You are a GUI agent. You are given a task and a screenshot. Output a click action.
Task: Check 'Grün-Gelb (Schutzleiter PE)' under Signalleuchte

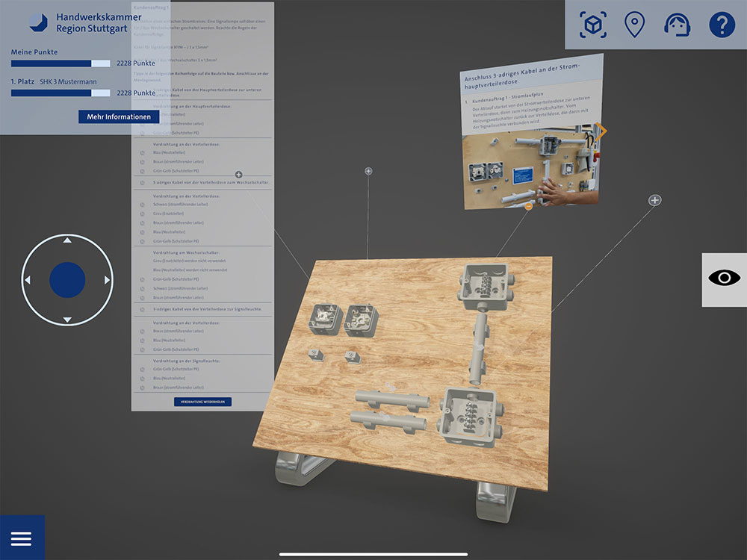point(142,369)
